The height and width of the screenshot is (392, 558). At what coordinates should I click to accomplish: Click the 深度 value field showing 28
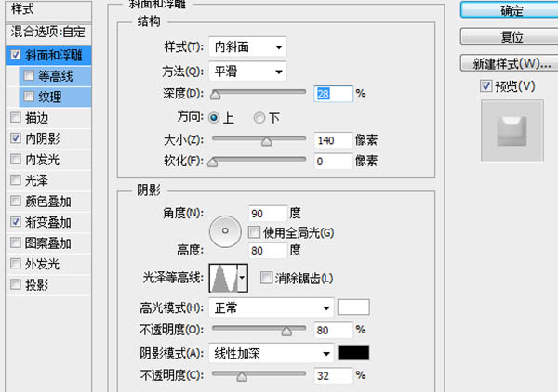[x=334, y=94]
